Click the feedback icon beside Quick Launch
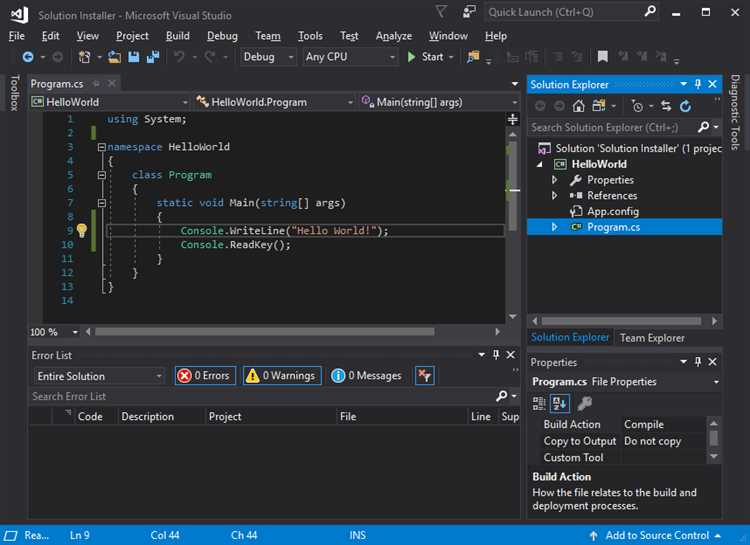The height and width of the screenshot is (545, 750). point(469,11)
